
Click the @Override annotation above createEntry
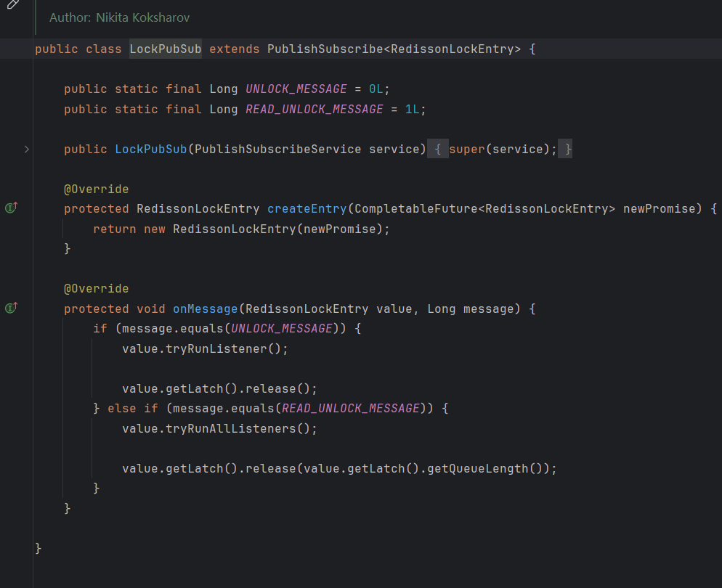96,189
